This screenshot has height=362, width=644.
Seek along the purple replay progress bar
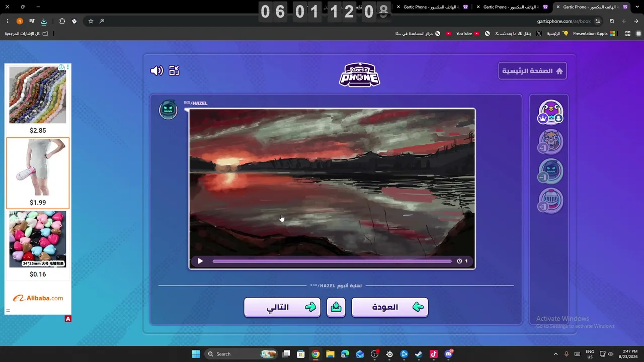[332, 261]
